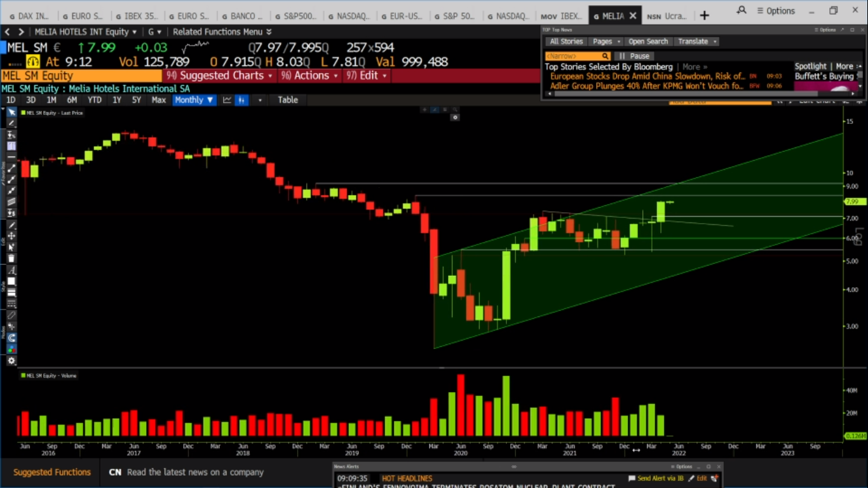Open the fill color swatch in Style tools

(11, 281)
